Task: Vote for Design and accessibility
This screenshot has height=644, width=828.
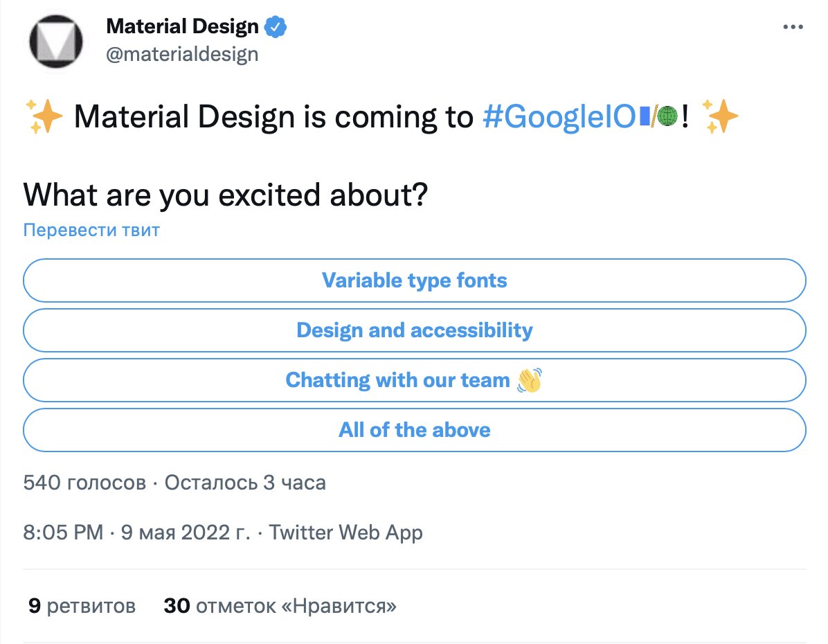Action: coord(415,330)
